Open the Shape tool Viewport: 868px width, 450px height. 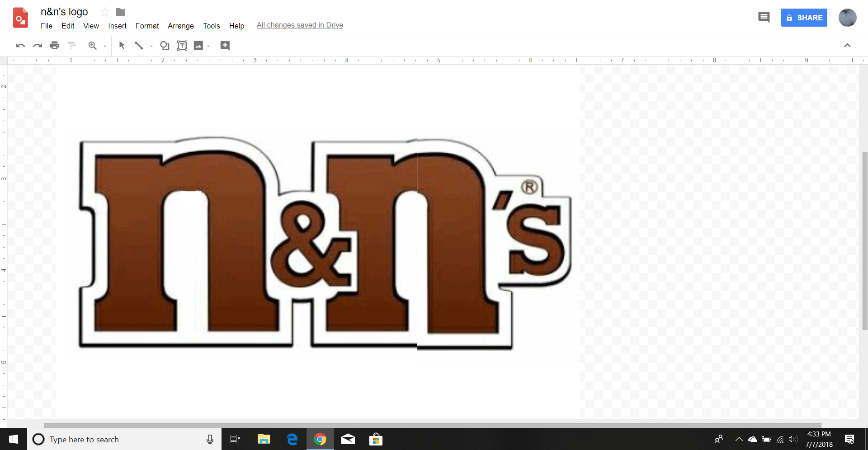[165, 46]
